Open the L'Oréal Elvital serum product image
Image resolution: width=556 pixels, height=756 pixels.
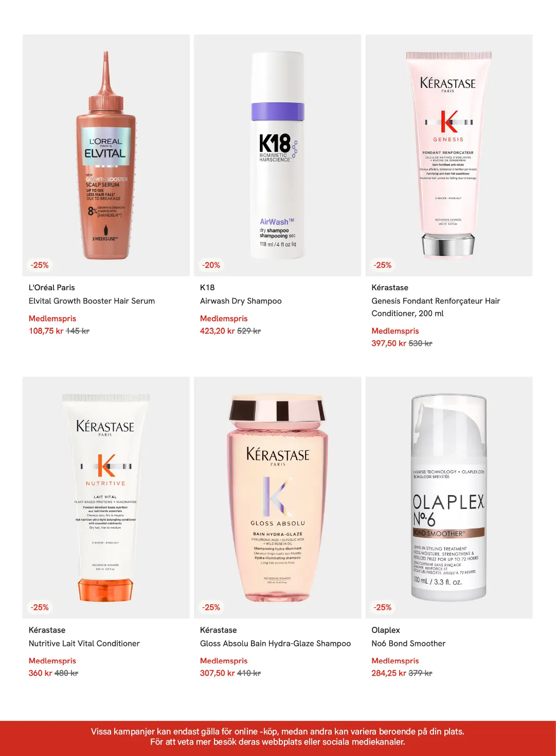(106, 155)
